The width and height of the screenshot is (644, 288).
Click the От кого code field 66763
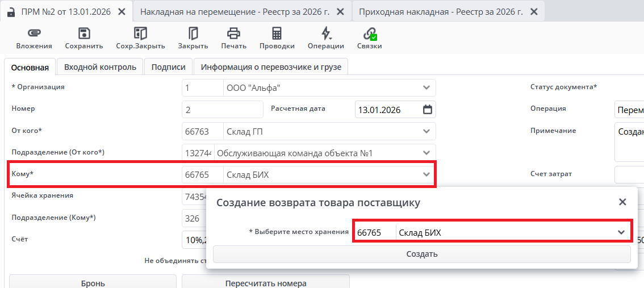(x=203, y=131)
